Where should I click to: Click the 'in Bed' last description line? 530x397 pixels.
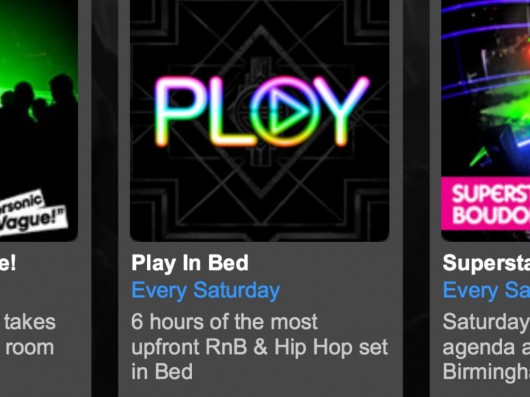[162, 371]
